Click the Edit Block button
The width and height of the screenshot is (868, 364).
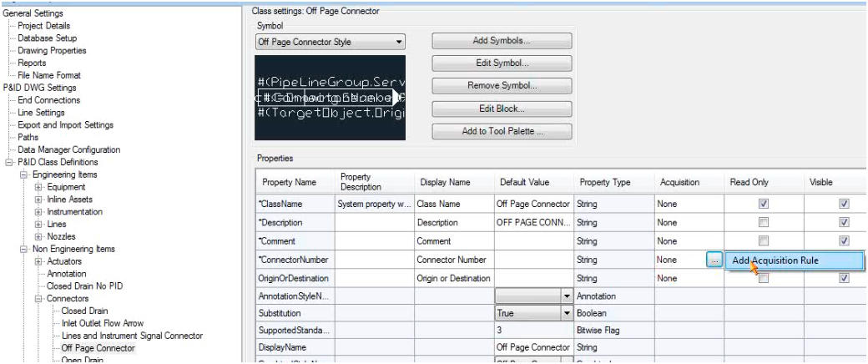point(502,109)
